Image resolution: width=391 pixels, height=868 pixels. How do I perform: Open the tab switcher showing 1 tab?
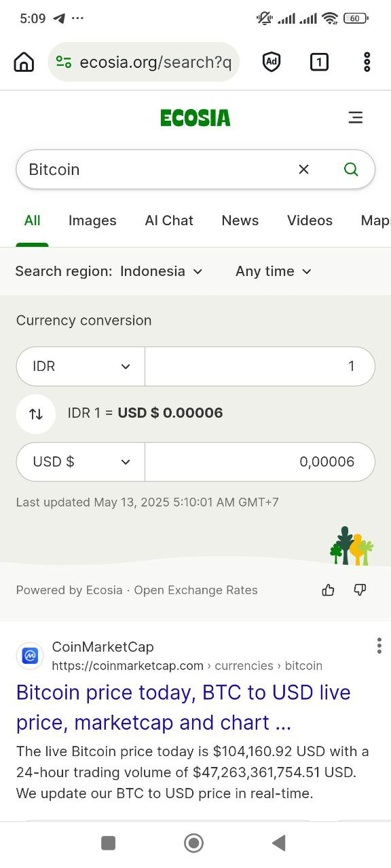[x=319, y=62]
